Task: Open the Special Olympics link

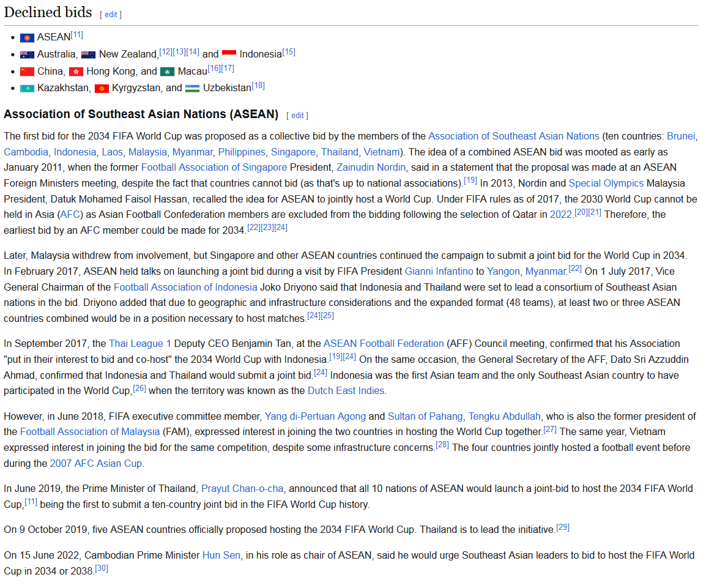Action: tap(606, 183)
